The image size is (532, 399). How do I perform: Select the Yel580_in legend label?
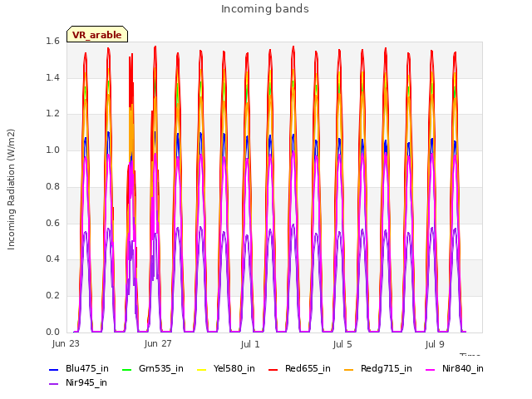(x=234, y=369)
